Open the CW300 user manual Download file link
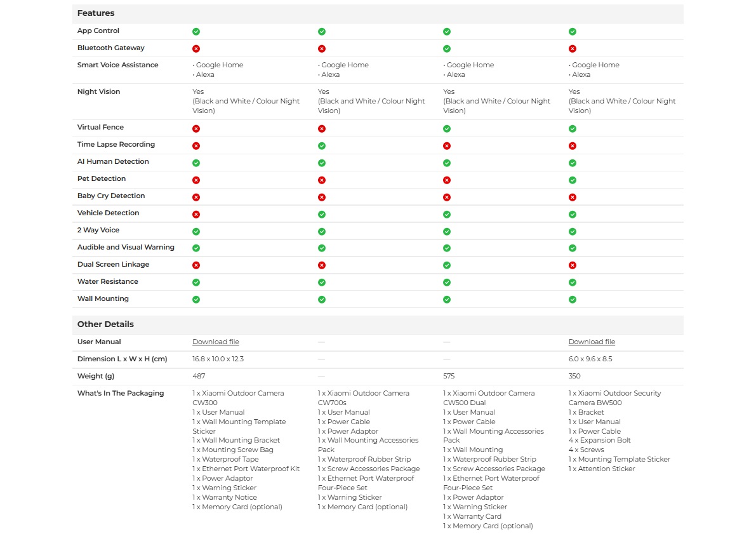The height and width of the screenshot is (534, 756). pos(216,342)
